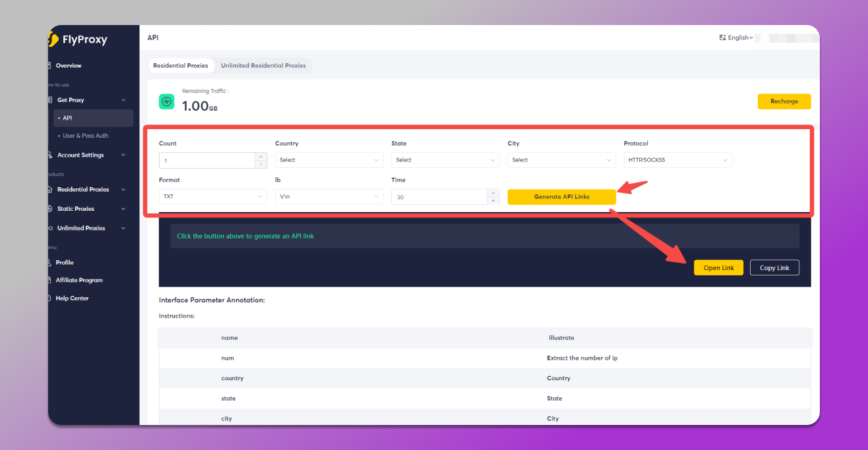Image resolution: width=868 pixels, height=450 pixels.
Task: Click the 'state' parameter cell
Action: (228, 399)
